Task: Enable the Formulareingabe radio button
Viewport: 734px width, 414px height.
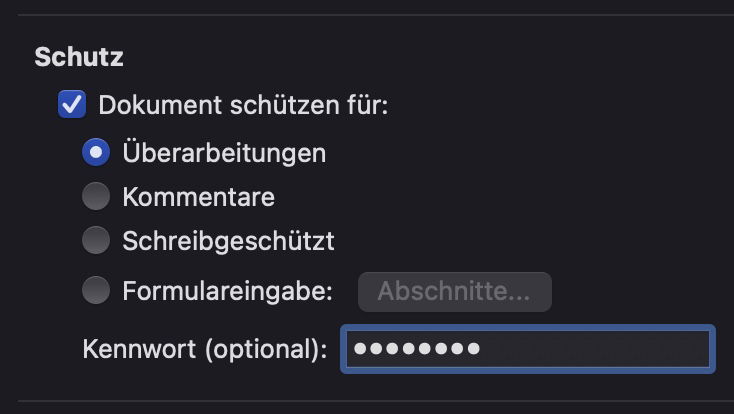Action: [96, 291]
